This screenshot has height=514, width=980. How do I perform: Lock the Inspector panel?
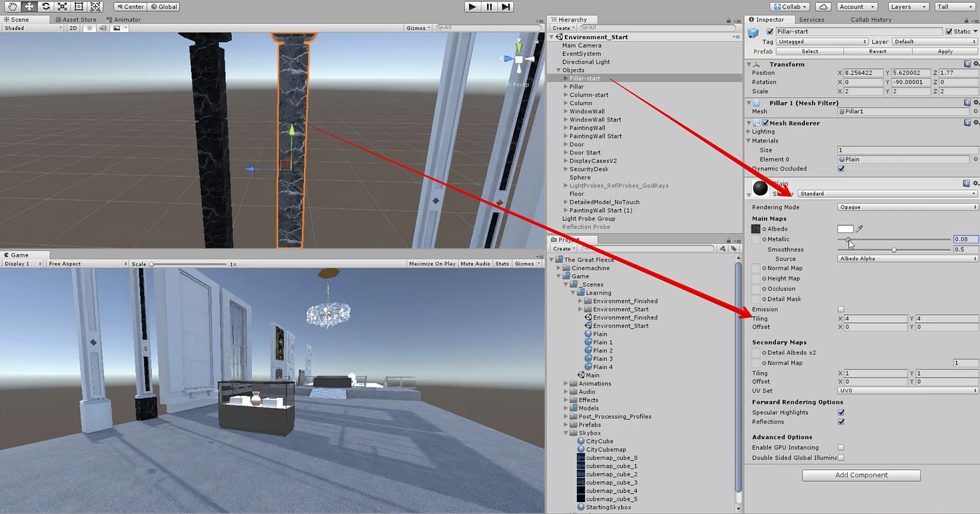coord(967,20)
